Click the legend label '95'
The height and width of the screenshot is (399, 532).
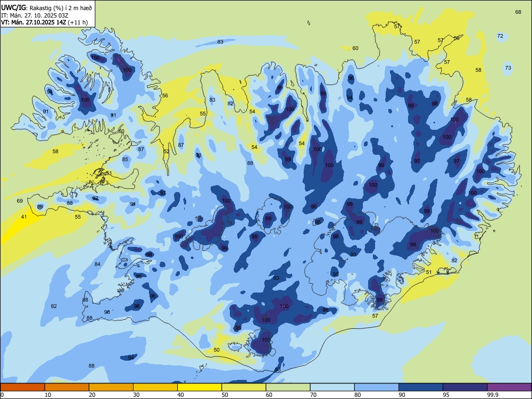[446, 395]
